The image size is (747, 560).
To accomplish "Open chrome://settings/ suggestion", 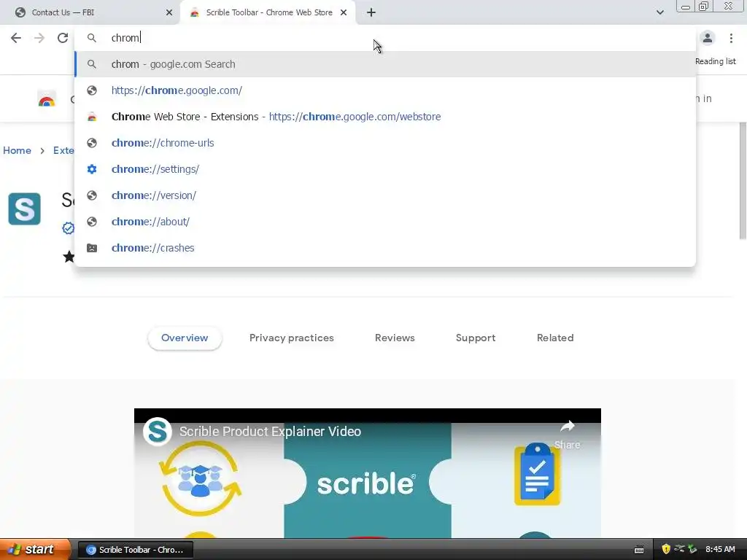I will (x=385, y=169).
